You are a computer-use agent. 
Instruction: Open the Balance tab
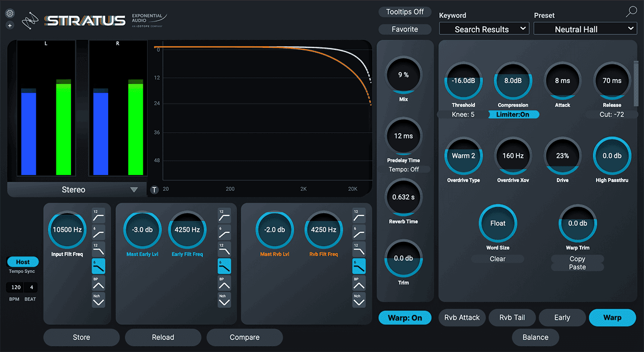(x=535, y=337)
